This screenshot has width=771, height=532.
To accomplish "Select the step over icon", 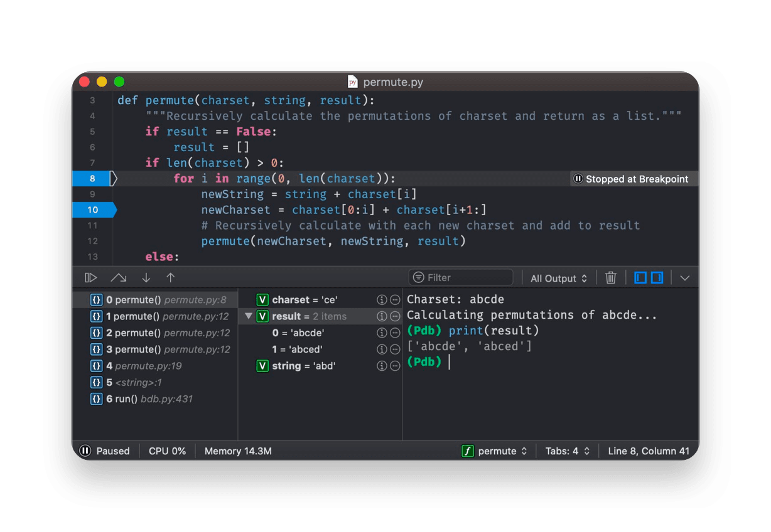I will pos(118,277).
